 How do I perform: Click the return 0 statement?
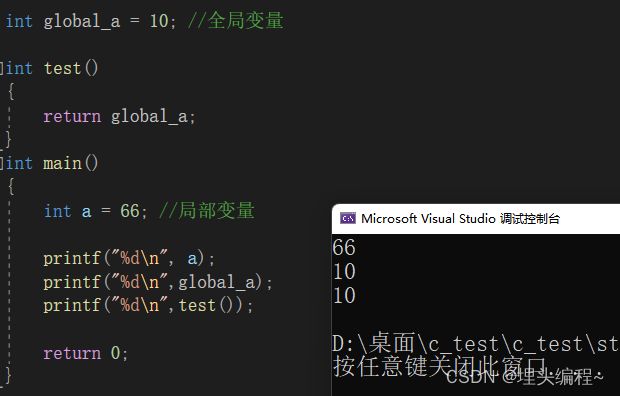85,353
